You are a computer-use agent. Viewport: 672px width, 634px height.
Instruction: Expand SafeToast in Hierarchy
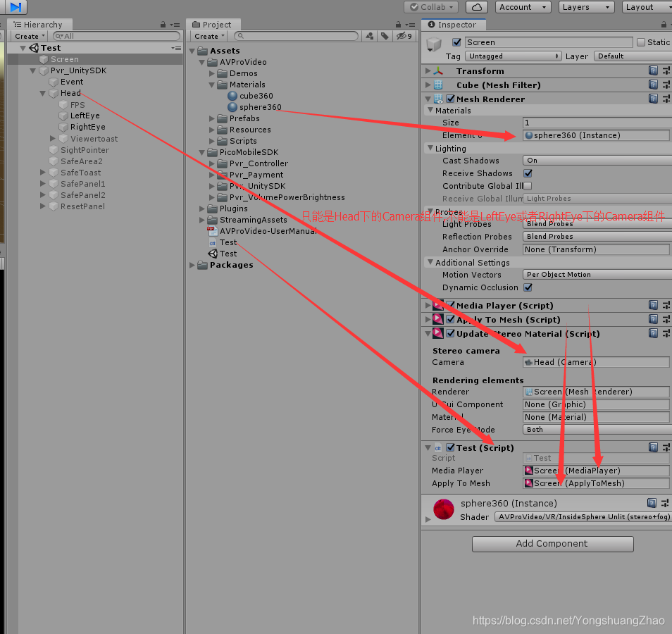coord(42,173)
